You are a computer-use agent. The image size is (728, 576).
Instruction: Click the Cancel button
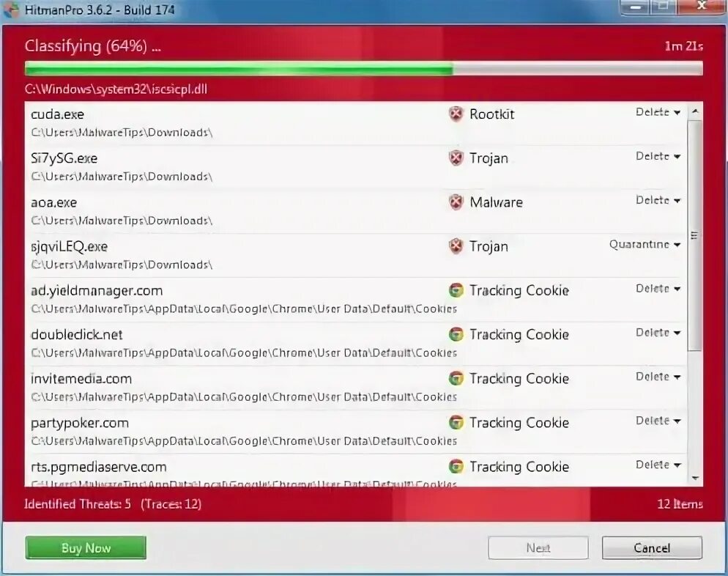pyautogui.click(x=652, y=548)
